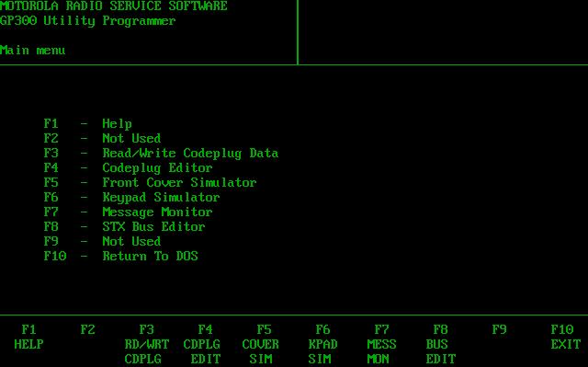Click the F4 CDPLG EDIT function key
588x367 pixels.
click(x=202, y=344)
